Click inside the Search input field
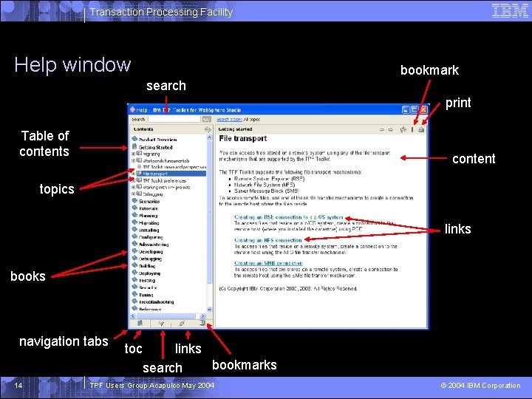This screenshot has width=532, height=399. click(174, 120)
